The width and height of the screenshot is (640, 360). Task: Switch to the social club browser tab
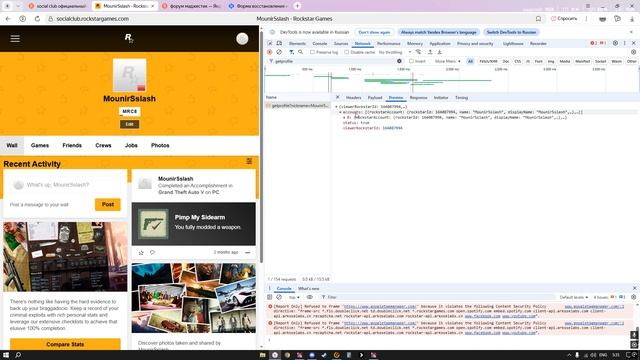pos(57,6)
